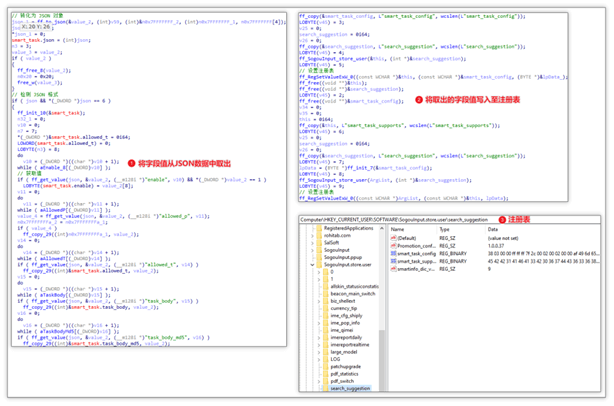Expand the SogouInput registry key

(312, 250)
